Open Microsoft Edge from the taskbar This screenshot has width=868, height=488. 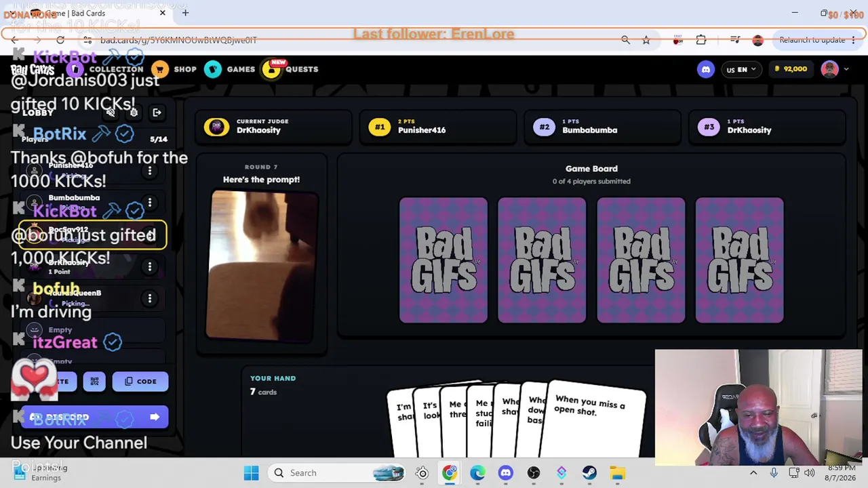[x=477, y=473]
